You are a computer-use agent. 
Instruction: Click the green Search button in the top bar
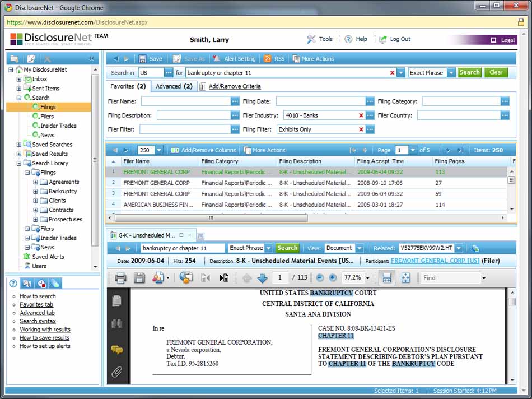coord(469,73)
